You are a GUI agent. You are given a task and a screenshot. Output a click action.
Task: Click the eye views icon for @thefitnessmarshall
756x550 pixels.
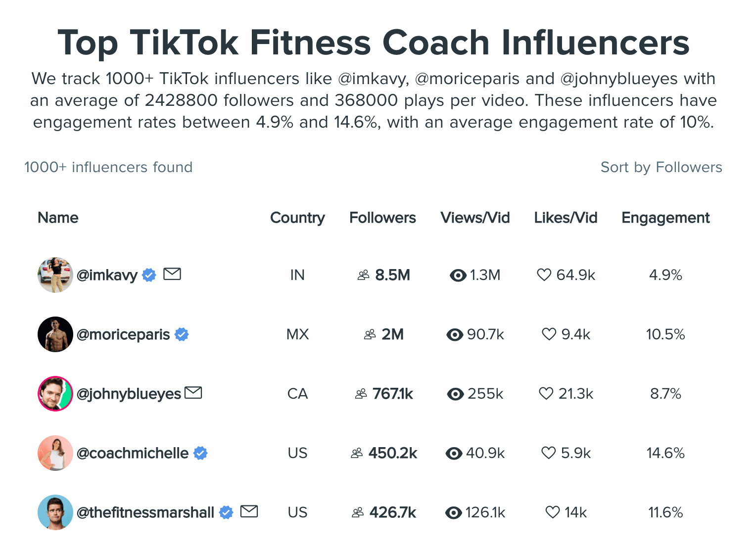(x=455, y=512)
